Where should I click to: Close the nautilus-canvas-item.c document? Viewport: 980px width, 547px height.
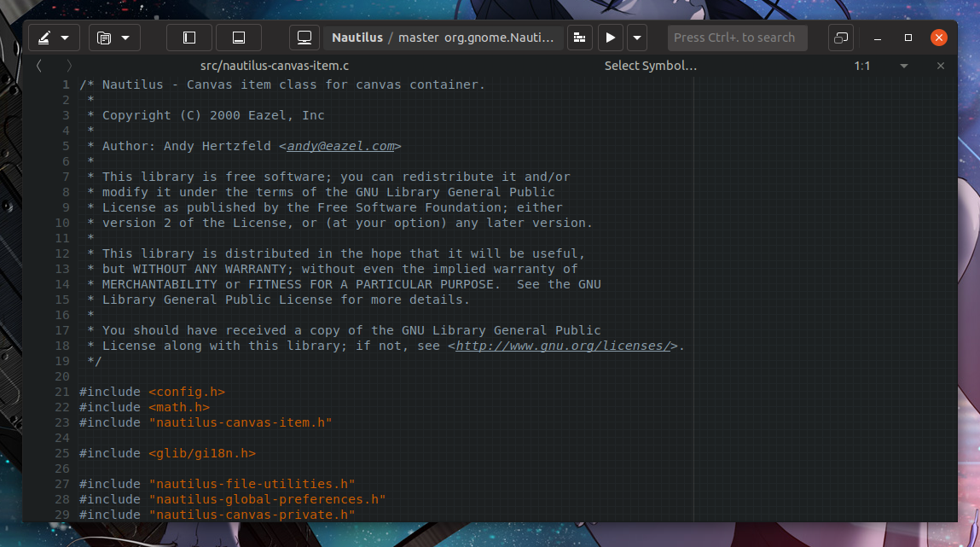(941, 66)
